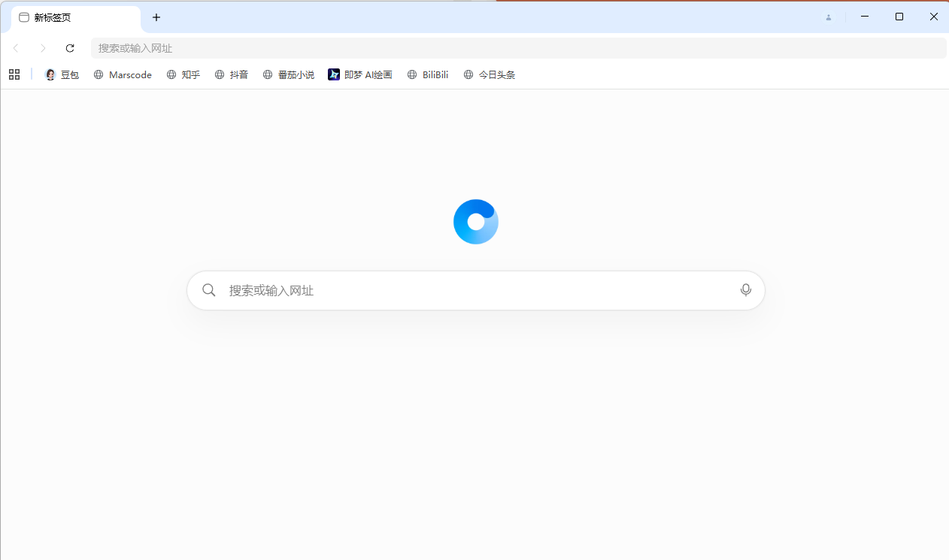Click the search magnifier in search box
This screenshot has width=949, height=560.
pos(208,289)
